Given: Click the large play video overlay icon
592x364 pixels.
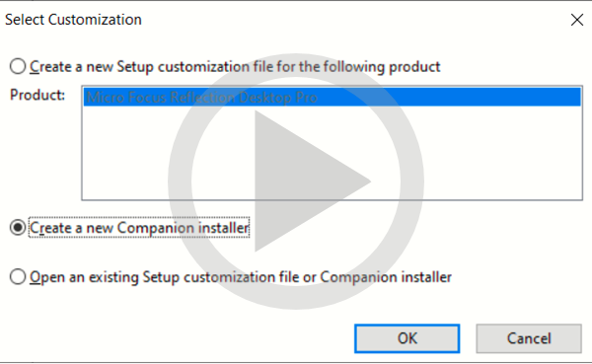Looking at the screenshot, I should [296, 182].
